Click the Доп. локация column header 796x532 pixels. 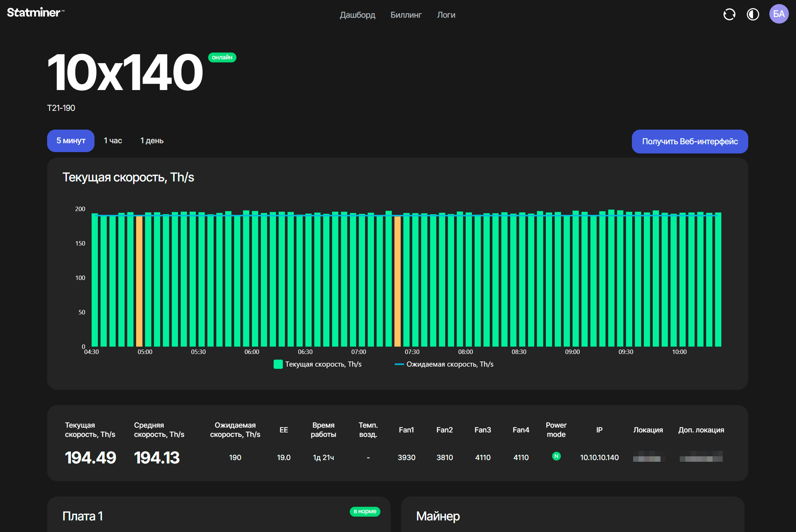tap(701, 430)
